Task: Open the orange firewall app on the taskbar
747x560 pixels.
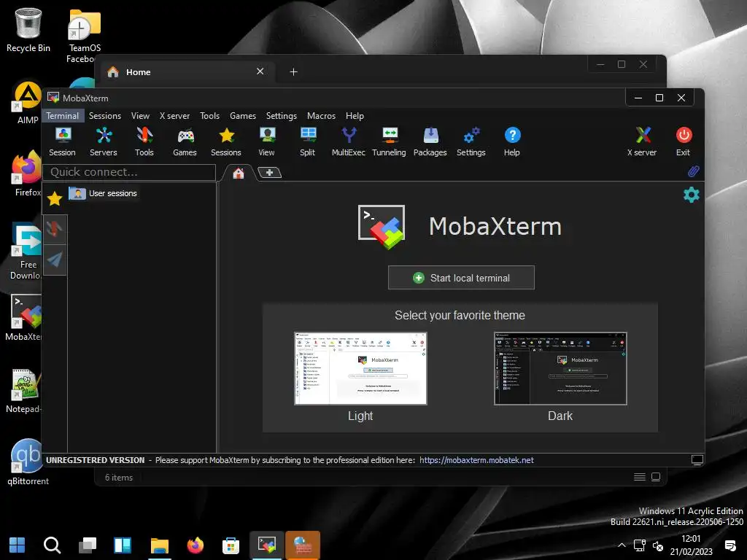Action: click(x=303, y=545)
